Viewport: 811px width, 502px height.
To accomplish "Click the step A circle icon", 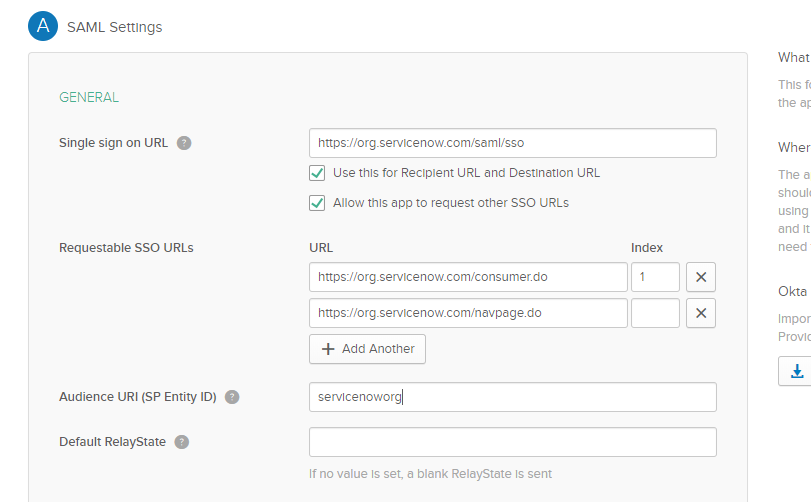I will 42,27.
